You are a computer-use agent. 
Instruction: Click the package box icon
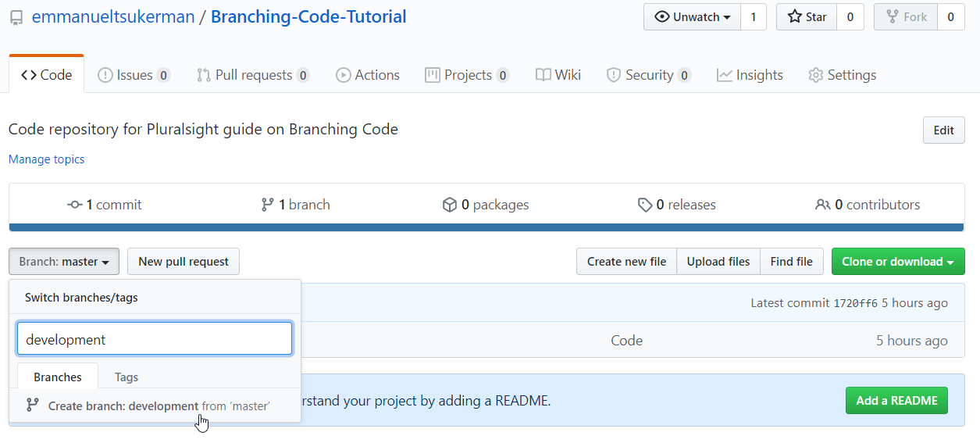(x=449, y=205)
